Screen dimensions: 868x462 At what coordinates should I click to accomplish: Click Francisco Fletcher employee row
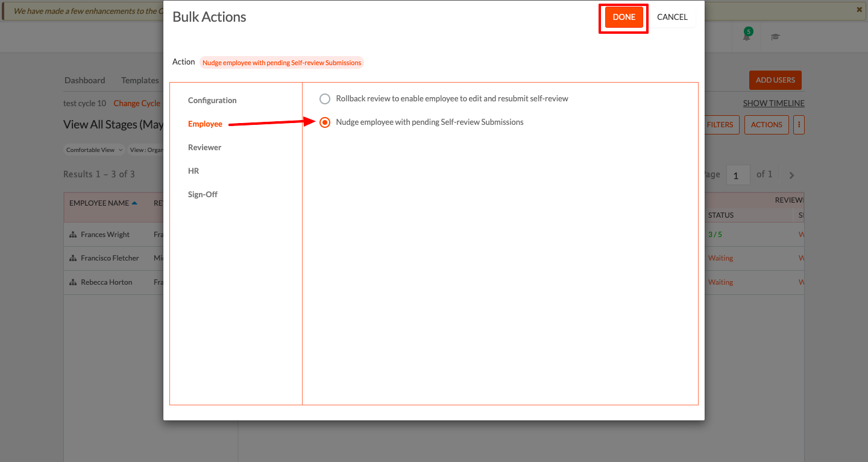[110, 258]
